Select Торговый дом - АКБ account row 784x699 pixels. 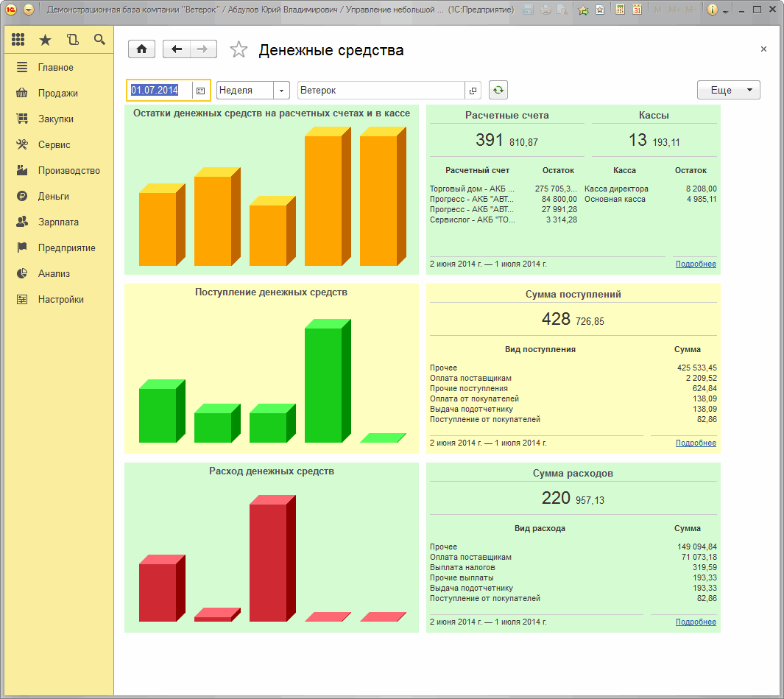(x=503, y=189)
